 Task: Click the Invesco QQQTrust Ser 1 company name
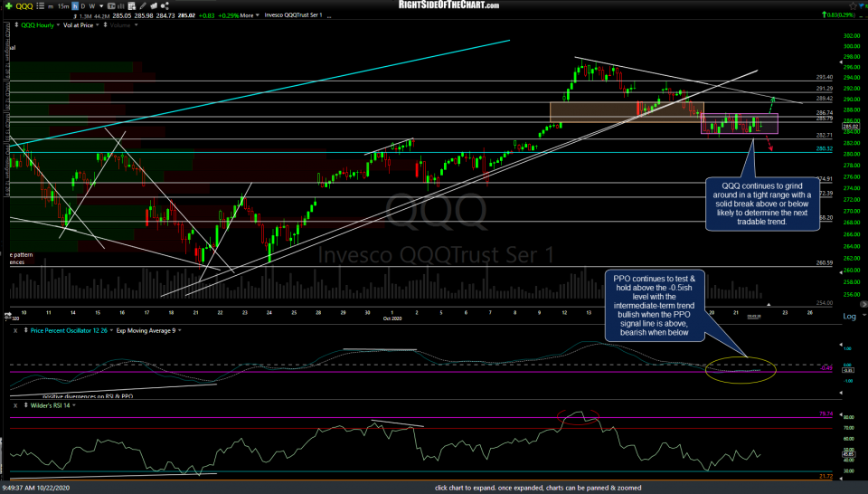[293, 15]
